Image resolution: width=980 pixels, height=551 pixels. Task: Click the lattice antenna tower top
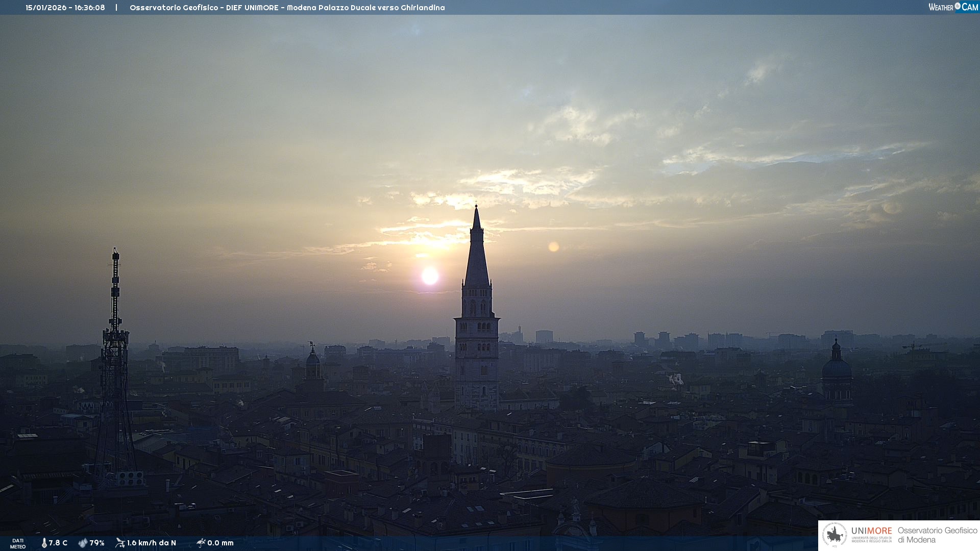pos(115,253)
